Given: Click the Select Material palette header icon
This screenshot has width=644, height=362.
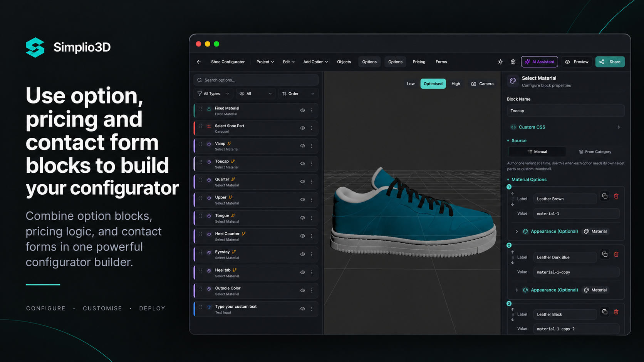Looking at the screenshot, I should 513,81.
